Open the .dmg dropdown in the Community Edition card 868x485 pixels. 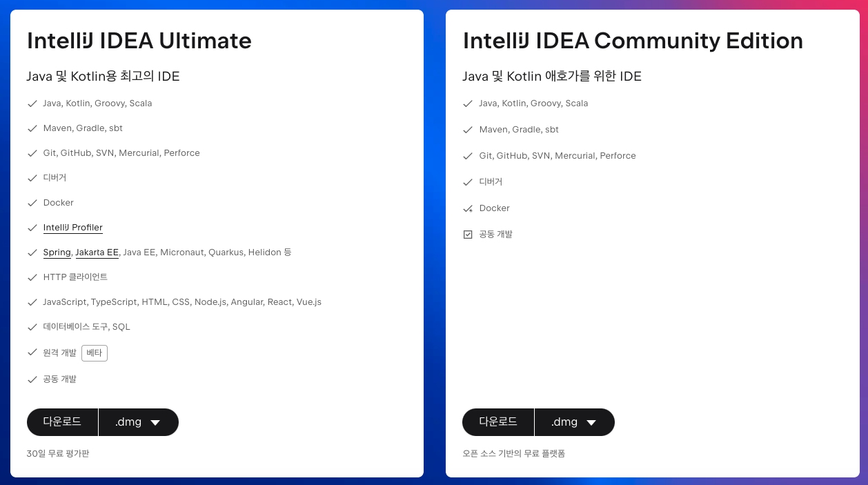[575, 422]
